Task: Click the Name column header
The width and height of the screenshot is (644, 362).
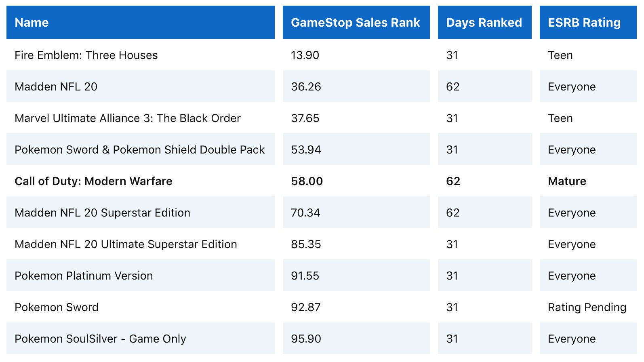Action: click(x=32, y=23)
